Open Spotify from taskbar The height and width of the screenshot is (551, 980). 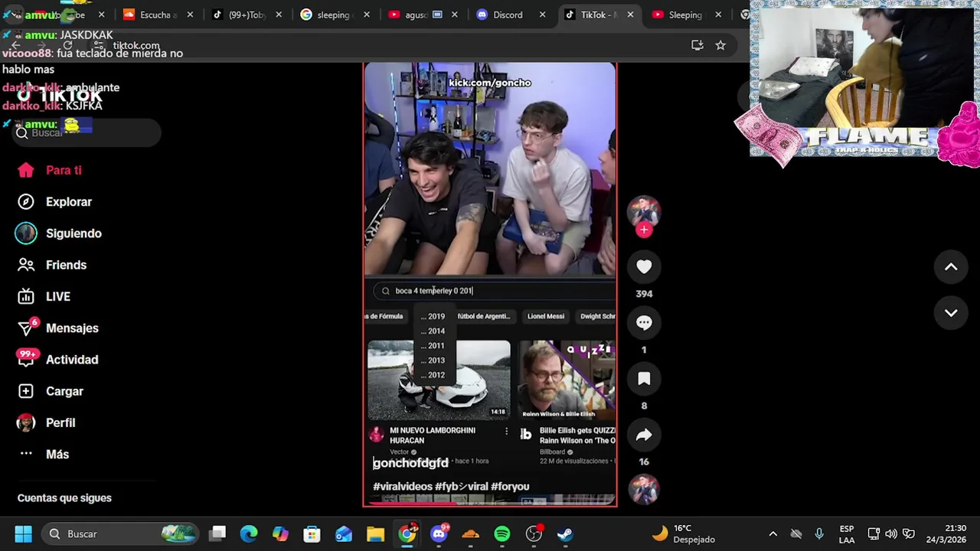click(502, 533)
